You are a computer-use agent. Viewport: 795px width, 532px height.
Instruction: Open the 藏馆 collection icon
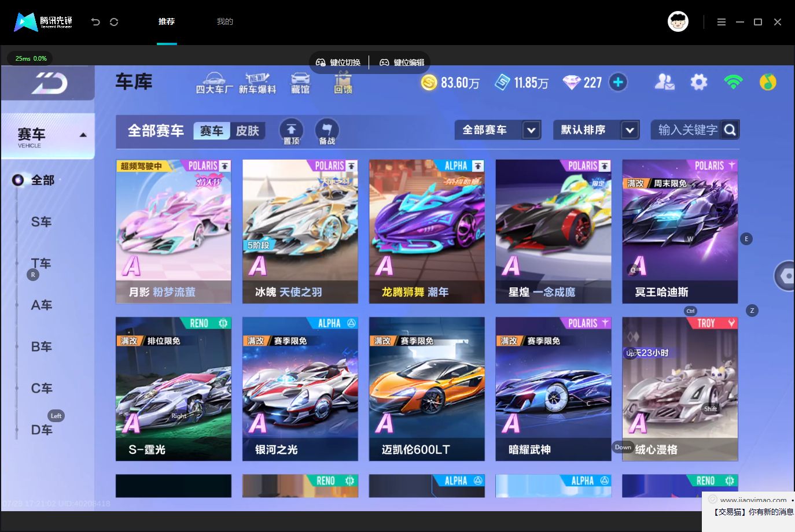tap(300, 83)
